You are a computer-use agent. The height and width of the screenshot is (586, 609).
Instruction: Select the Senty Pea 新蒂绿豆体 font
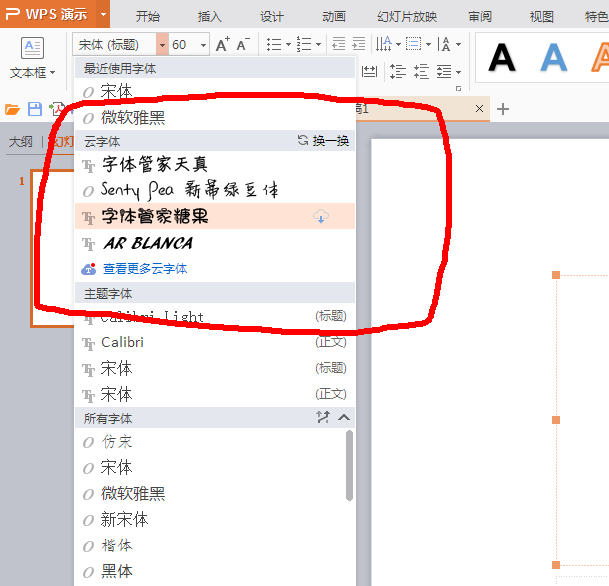tap(215, 190)
